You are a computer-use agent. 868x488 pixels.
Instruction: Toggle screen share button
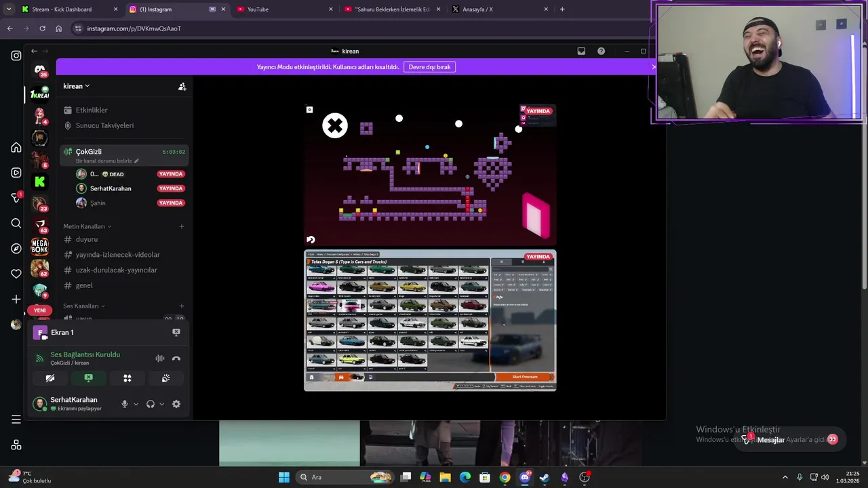point(88,378)
